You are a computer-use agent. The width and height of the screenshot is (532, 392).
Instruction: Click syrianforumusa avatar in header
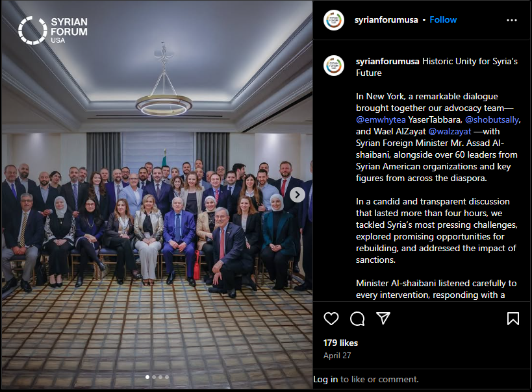click(333, 20)
